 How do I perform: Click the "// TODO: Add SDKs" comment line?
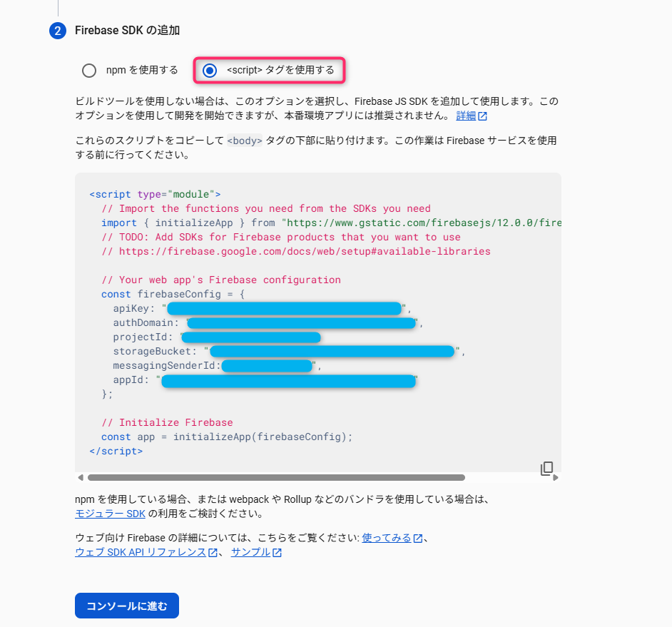coord(281,237)
